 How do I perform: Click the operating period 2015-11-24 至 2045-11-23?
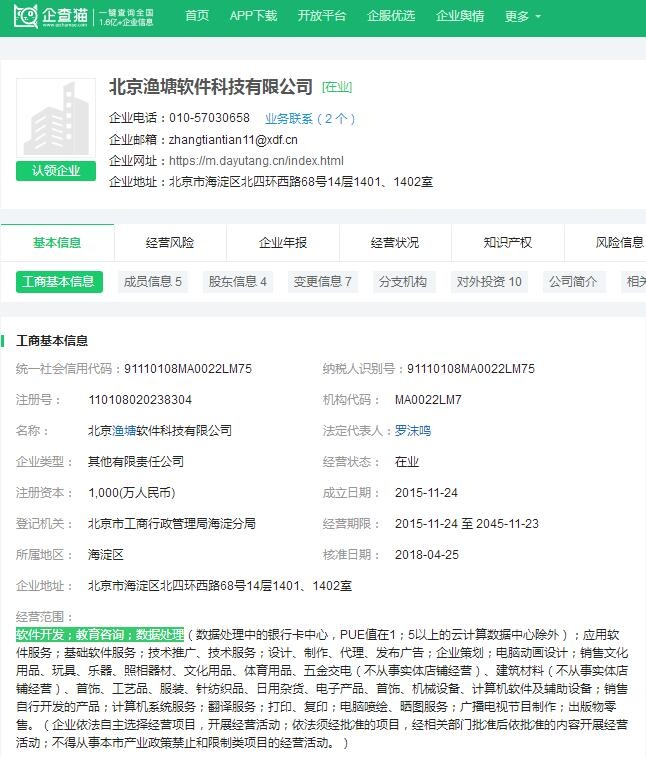point(467,524)
